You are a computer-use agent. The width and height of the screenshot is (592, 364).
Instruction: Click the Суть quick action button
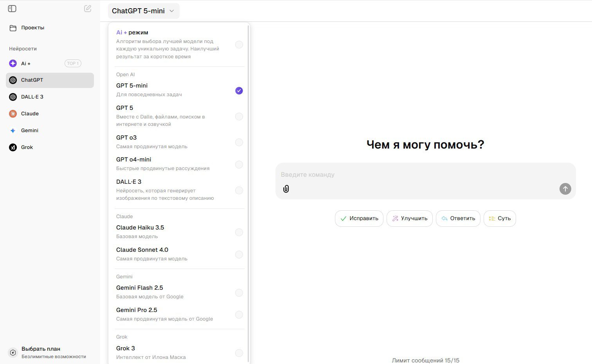click(500, 219)
